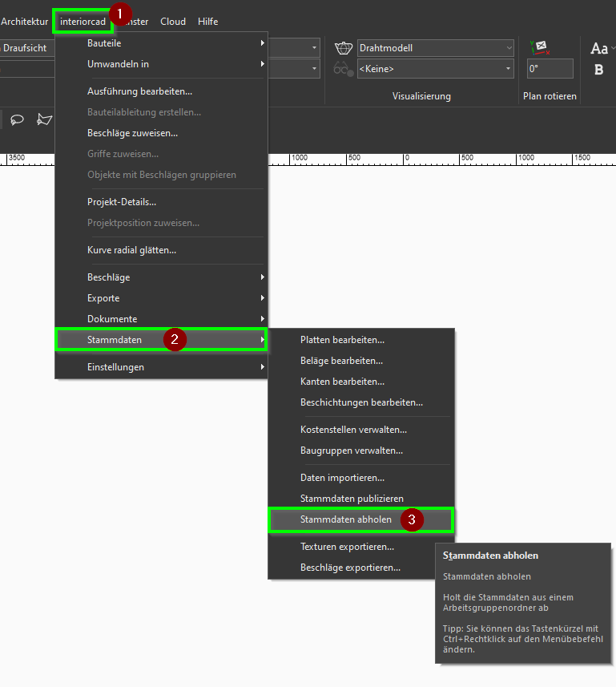Click arrow of dropdown behind menu, second row
The width and height of the screenshot is (616, 687).
[314, 69]
